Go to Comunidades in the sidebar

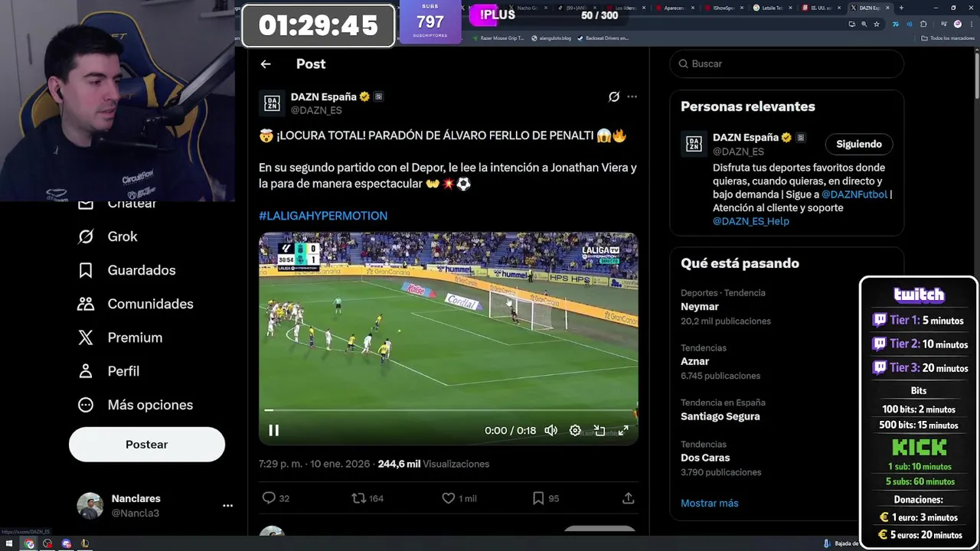pos(135,304)
